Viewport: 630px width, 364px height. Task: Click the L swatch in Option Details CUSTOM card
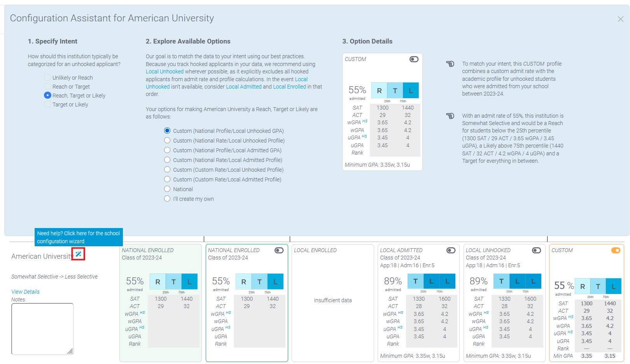pos(411,91)
